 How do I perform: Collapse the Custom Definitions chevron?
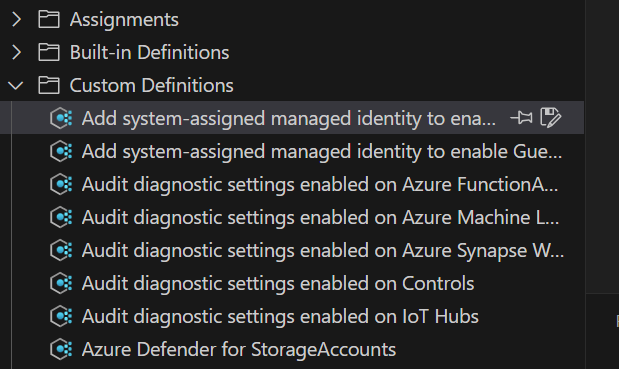click(x=16, y=85)
